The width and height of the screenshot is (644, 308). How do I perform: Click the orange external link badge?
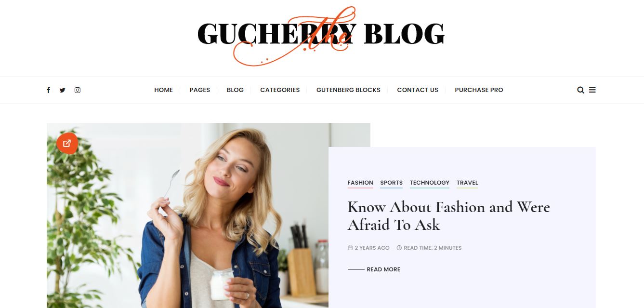pyautogui.click(x=67, y=143)
